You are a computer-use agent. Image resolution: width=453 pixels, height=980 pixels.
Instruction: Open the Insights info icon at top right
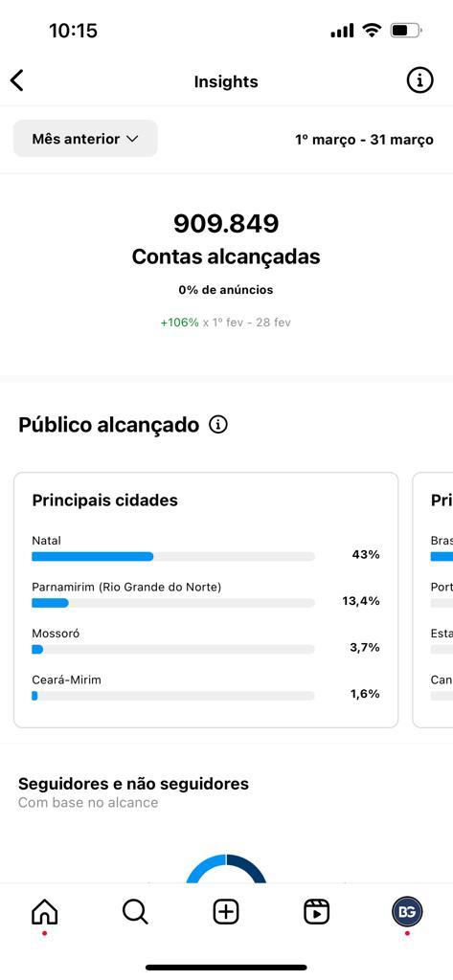(419, 80)
